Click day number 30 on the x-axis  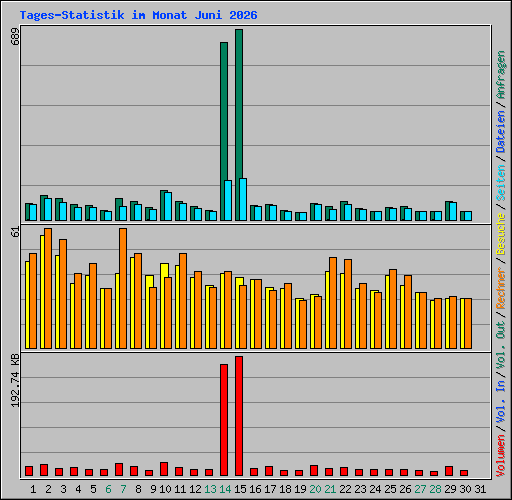point(465,489)
